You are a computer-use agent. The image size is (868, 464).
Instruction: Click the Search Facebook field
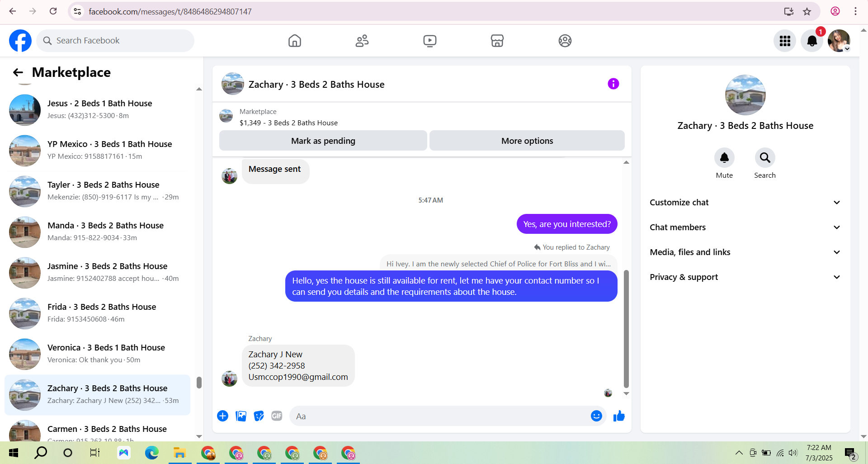coord(115,41)
